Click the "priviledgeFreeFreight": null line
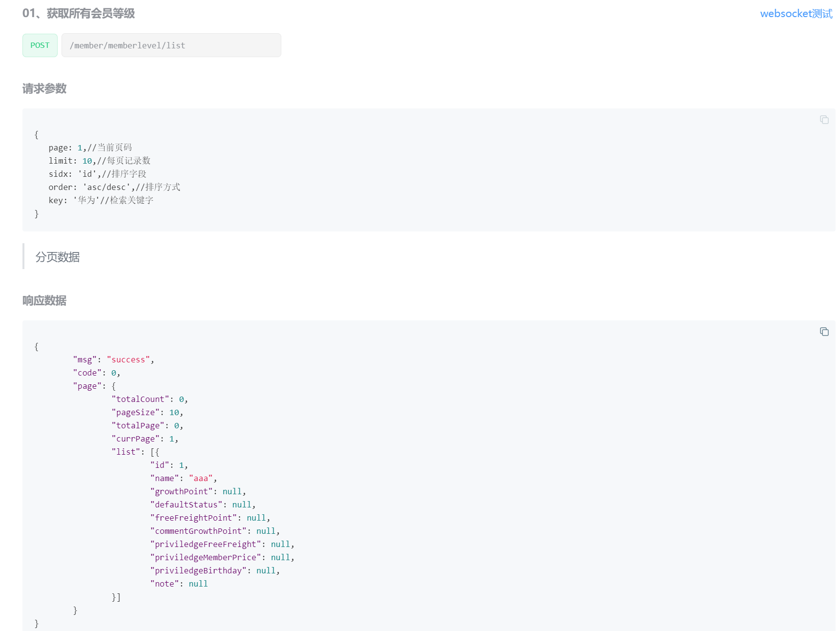Viewport: 840px width, 631px height. tap(223, 544)
